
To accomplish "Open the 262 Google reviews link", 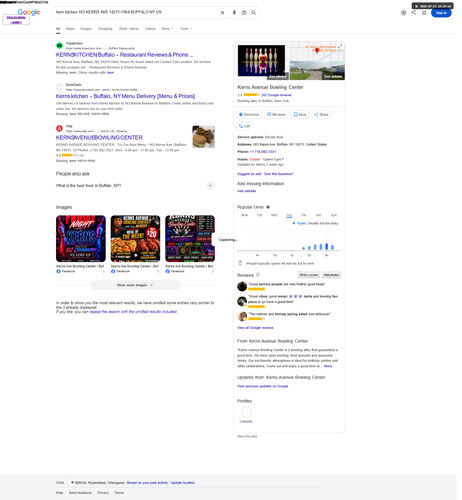I will pos(276,95).
